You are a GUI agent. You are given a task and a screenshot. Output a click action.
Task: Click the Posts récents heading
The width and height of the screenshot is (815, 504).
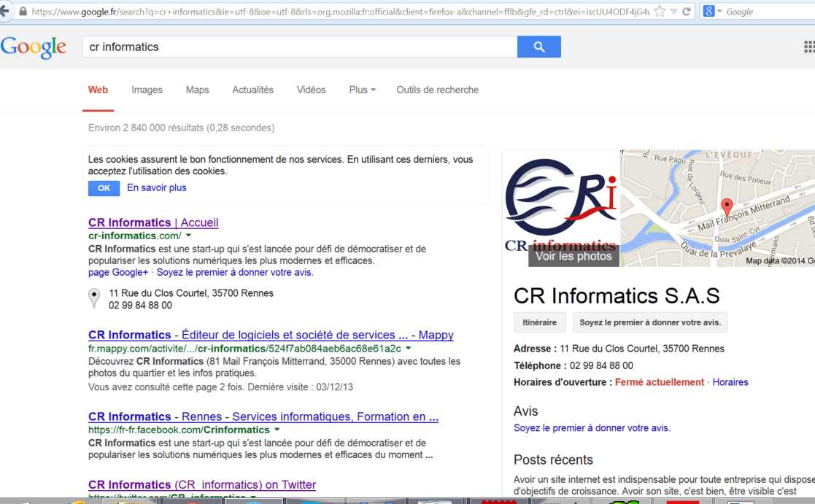(x=553, y=460)
